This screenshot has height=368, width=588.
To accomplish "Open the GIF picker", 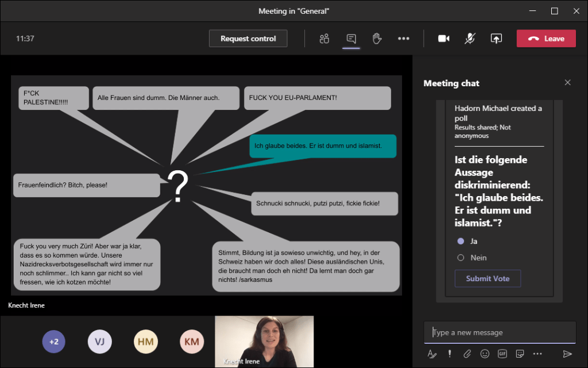I will point(502,354).
